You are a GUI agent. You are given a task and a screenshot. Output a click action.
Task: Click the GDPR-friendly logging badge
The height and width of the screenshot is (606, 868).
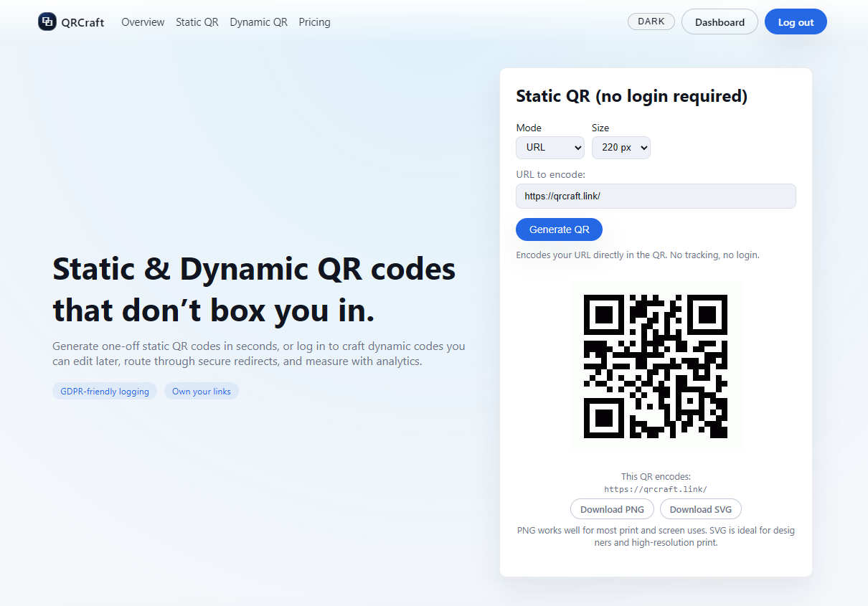tap(105, 392)
